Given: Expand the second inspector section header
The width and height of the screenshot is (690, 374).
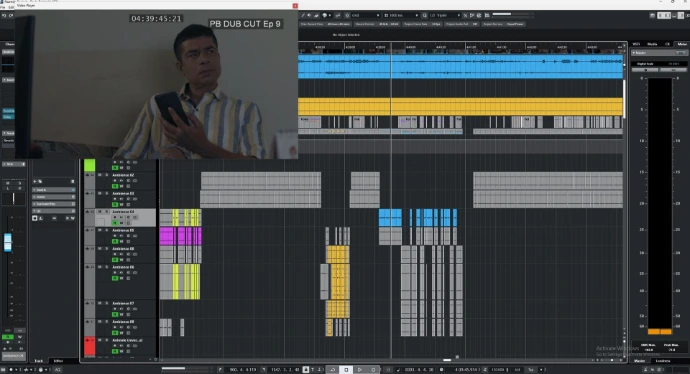Looking at the screenshot, I should click(54, 197).
